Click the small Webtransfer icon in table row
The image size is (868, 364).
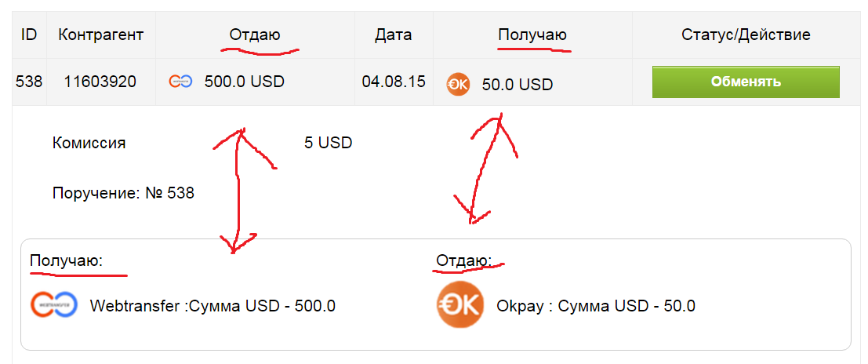point(180,81)
